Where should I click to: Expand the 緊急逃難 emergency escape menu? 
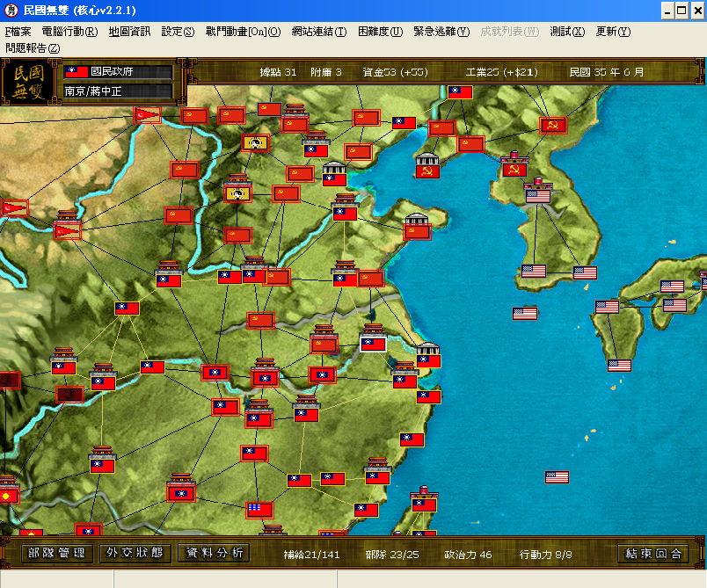[x=441, y=32]
